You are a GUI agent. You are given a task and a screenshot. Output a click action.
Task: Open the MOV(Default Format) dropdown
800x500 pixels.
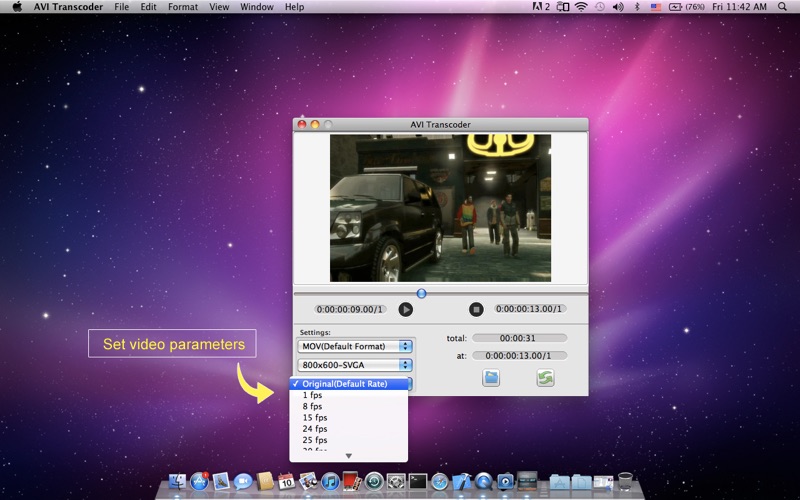(355, 346)
